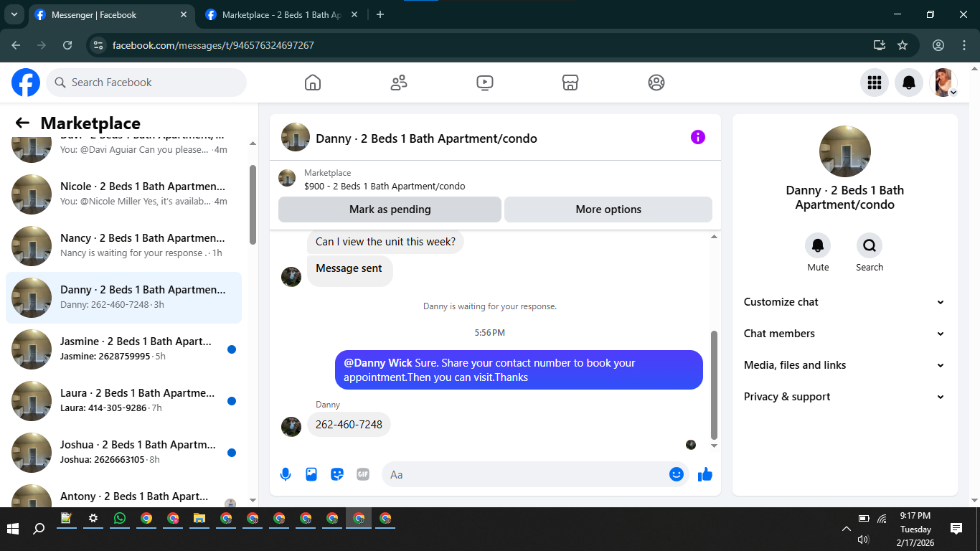This screenshot has width=980, height=551.
Task: Choose a sticker icon
Action: coord(337,474)
